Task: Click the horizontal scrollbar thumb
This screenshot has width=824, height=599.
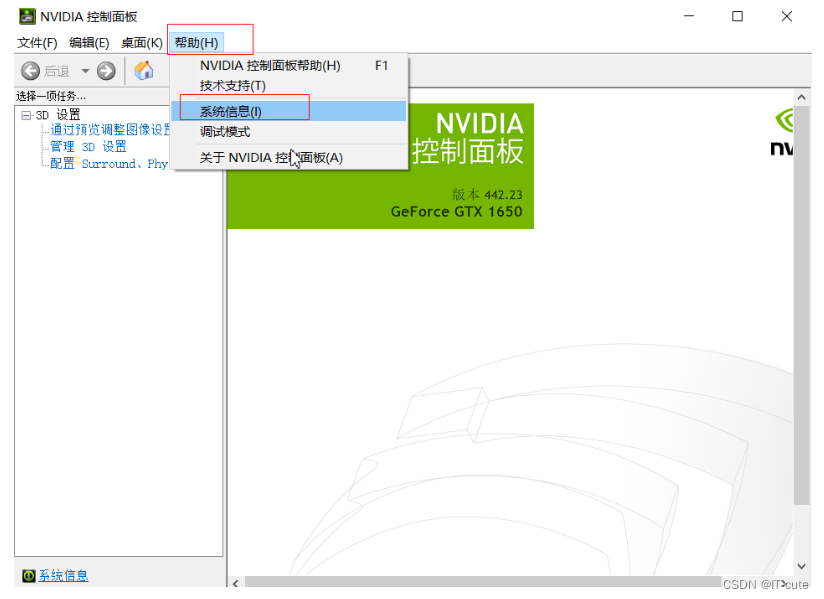Action: [x=483, y=582]
